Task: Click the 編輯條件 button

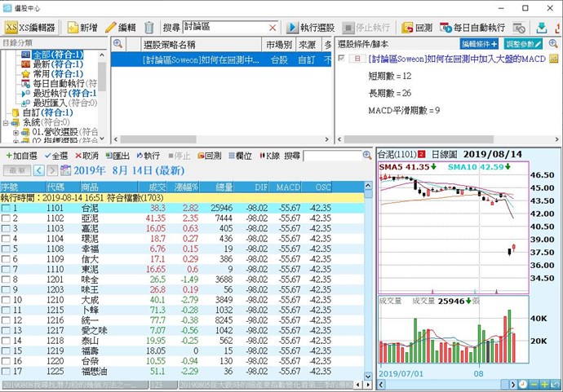Action: (x=479, y=43)
